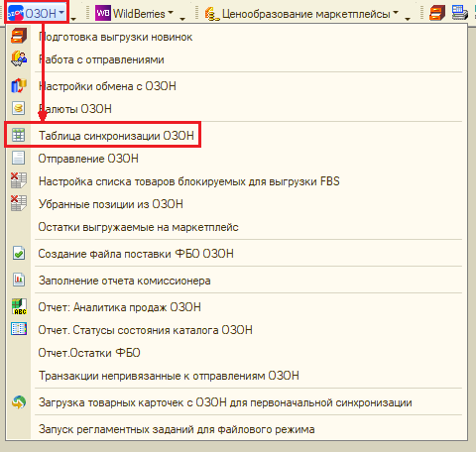Click the small arrow after the WildBerries toolbar

click(182, 19)
